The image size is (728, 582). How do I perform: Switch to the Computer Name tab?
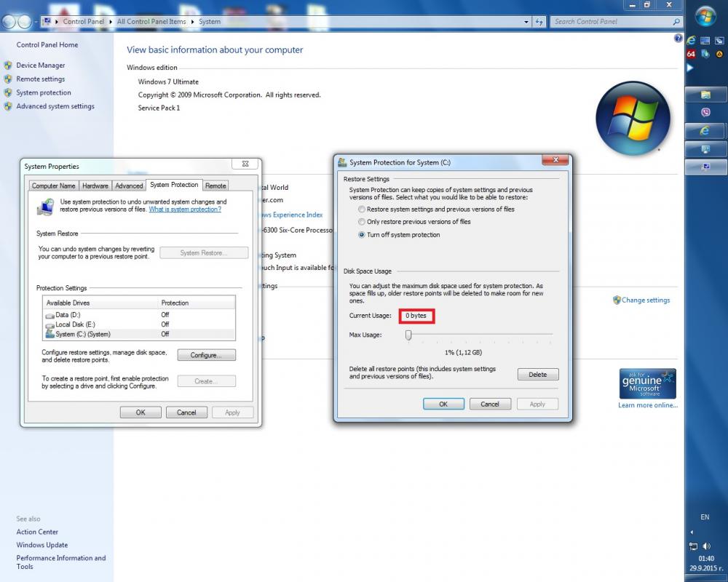coord(53,186)
